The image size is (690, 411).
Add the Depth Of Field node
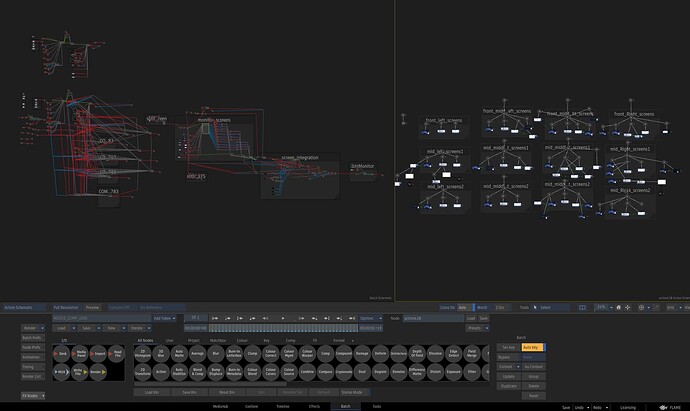pos(417,353)
